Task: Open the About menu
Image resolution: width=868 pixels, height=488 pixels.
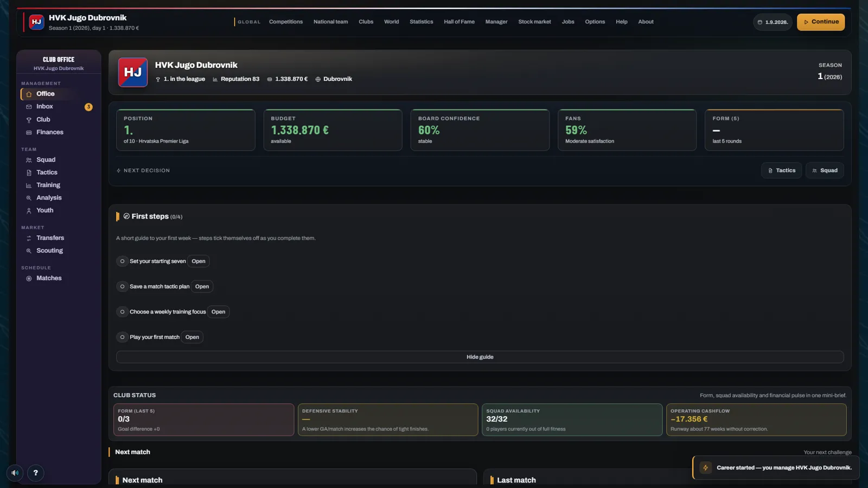Action: [x=646, y=22]
